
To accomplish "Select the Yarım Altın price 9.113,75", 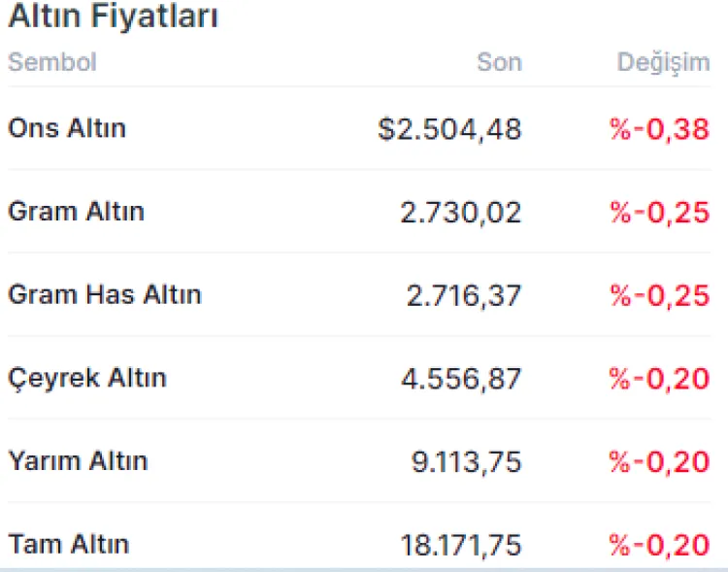I will point(467,461).
